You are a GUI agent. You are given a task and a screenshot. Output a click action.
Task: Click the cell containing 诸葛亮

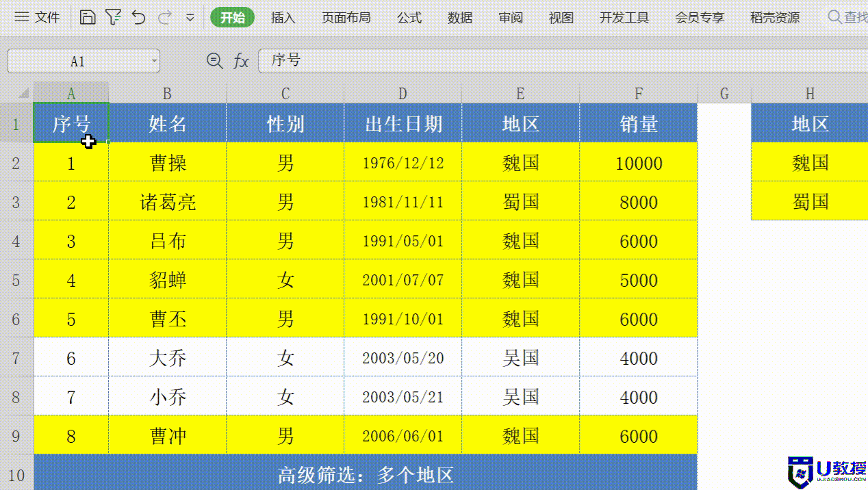167,201
